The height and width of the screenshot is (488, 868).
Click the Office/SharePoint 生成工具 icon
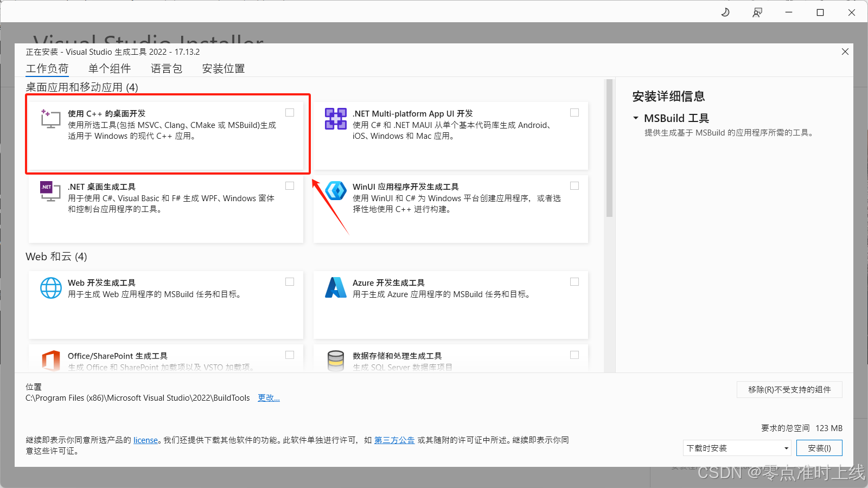pos(51,361)
